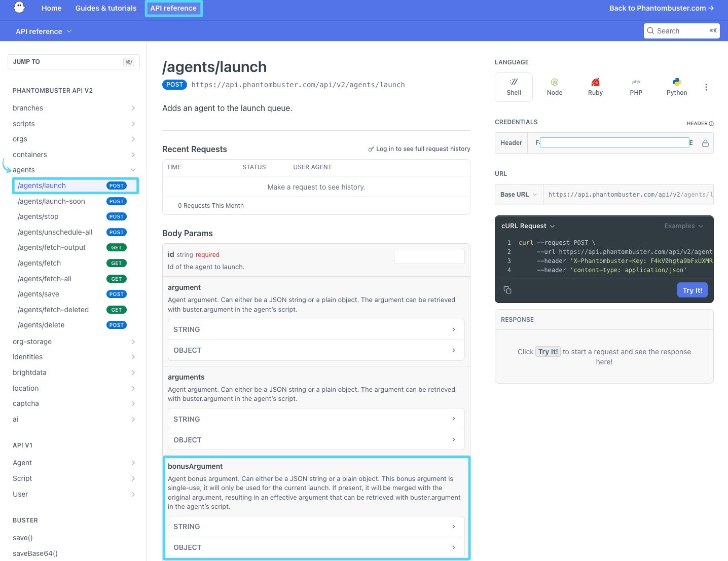The width and height of the screenshot is (728, 561).
Task: Expand the orgs section
Action: (x=74, y=139)
